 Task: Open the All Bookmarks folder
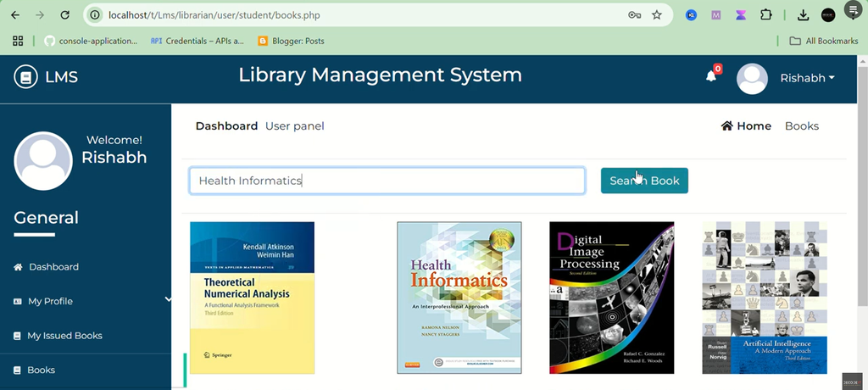click(x=824, y=41)
